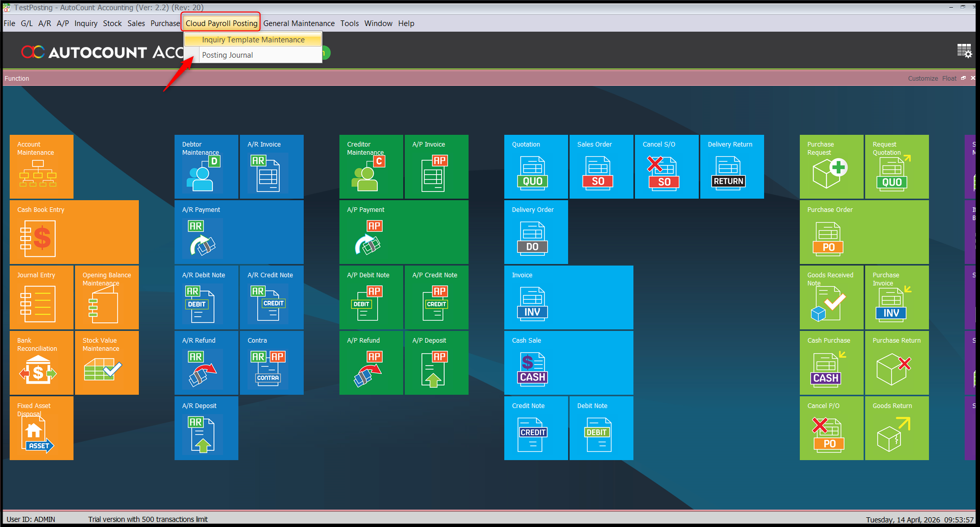Image resolution: width=980 pixels, height=527 pixels.
Task: Open Cash Book Entry tile
Action: pyautogui.click(x=74, y=232)
